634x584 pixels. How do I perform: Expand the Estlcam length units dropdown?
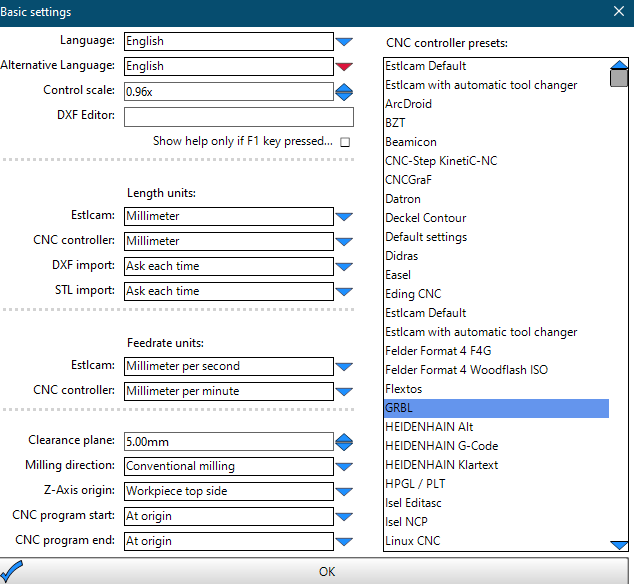[344, 216]
